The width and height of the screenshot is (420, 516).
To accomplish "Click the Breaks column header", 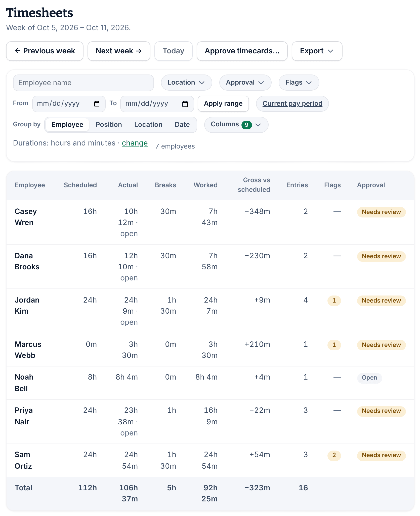I will click(165, 185).
